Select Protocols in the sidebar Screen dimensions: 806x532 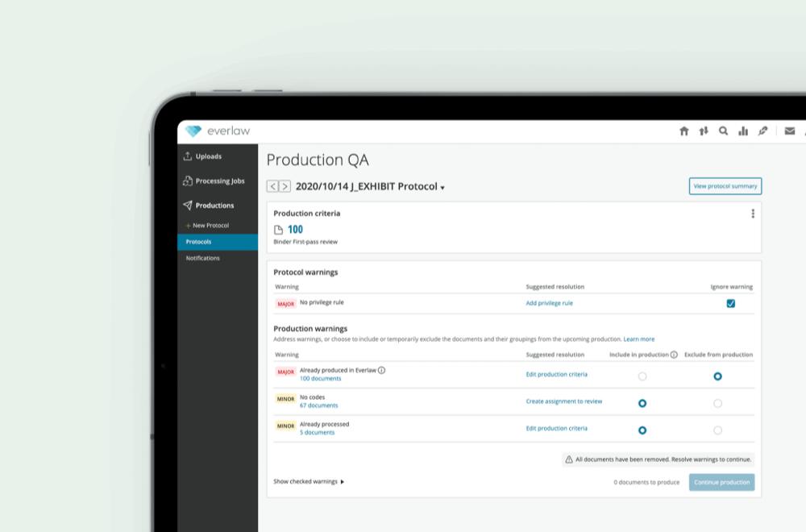click(218, 242)
